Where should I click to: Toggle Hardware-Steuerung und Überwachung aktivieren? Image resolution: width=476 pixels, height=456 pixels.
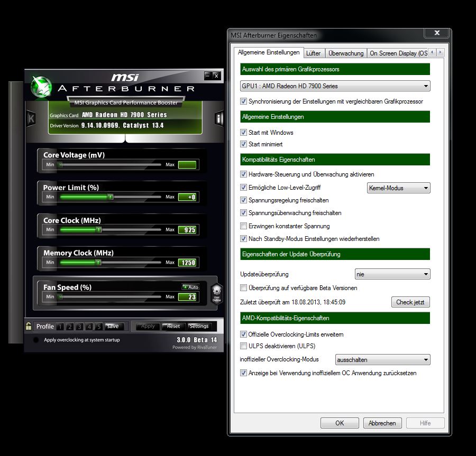click(243, 174)
